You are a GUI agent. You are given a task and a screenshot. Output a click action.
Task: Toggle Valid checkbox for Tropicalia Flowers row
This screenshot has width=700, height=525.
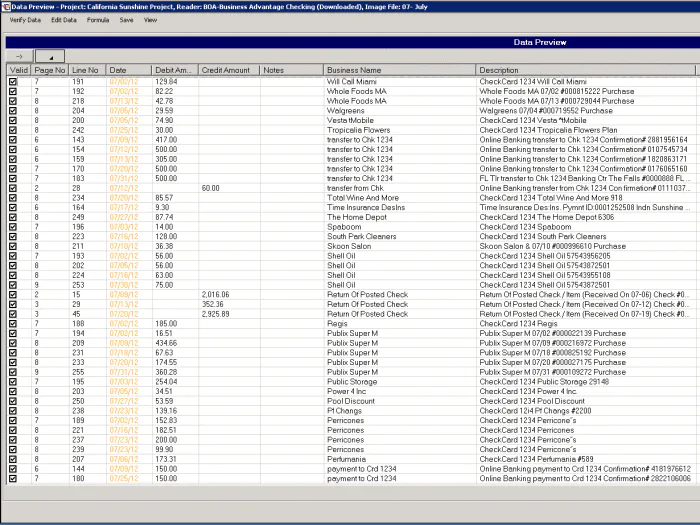(x=12, y=130)
